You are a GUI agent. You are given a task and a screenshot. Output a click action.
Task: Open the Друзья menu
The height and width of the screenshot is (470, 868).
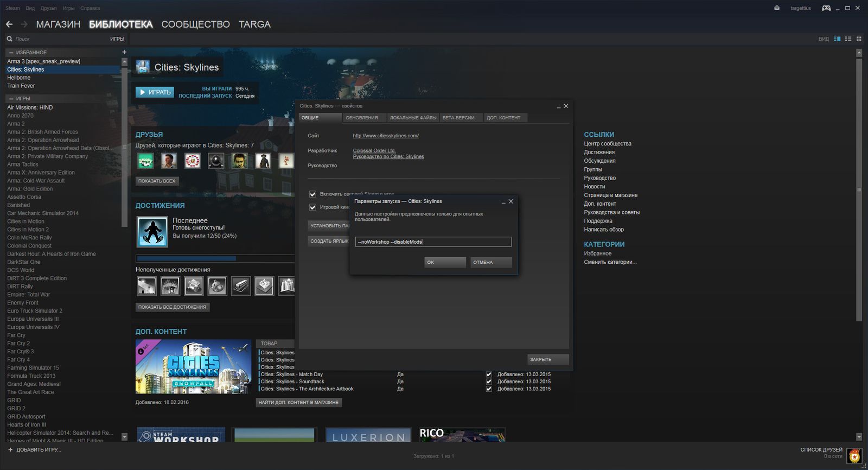(x=49, y=8)
